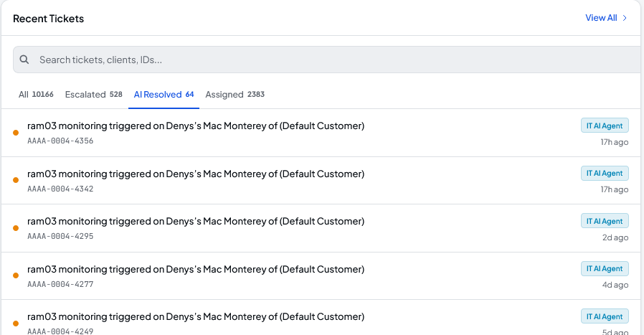Click orange status dot of ticket AAAA-0004-4277
This screenshot has width=644, height=335.
[16, 275]
